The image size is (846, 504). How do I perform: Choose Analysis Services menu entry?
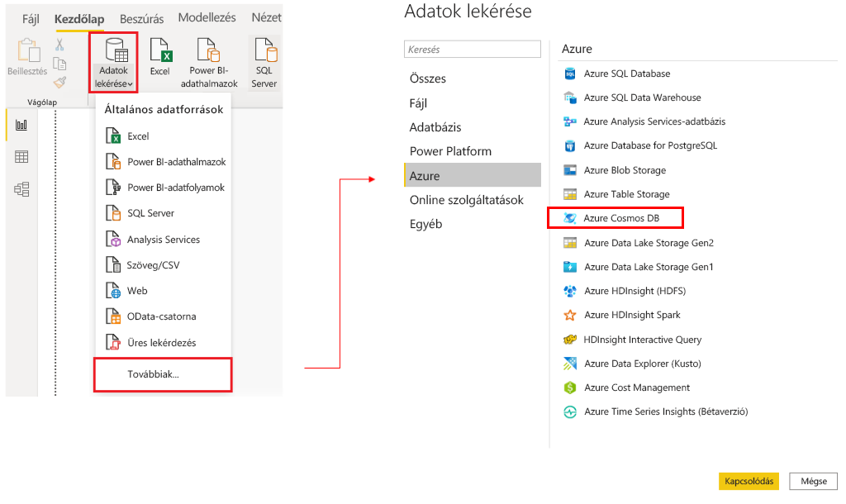coord(163,239)
